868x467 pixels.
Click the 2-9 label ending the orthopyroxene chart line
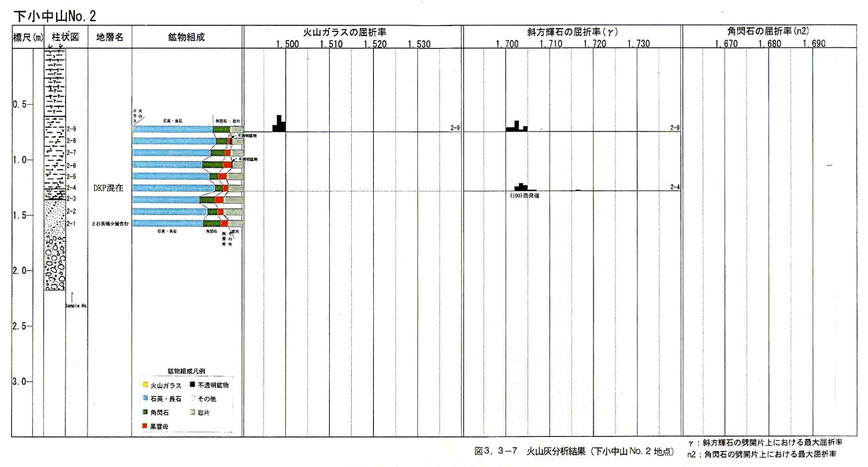pyautogui.click(x=675, y=128)
